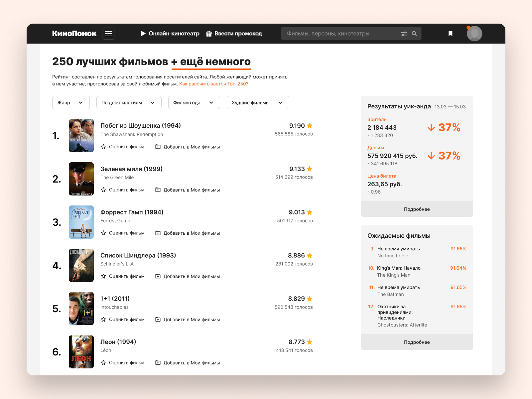Click the rate star icon for Список Шиндлера
532x399 pixels.
[x=103, y=276]
